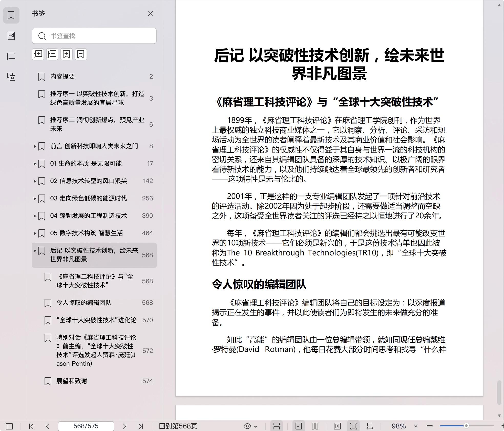This screenshot has height=431, width=504.
Task: Open the document conversion icon in sidebar
Action: pyautogui.click(x=11, y=77)
